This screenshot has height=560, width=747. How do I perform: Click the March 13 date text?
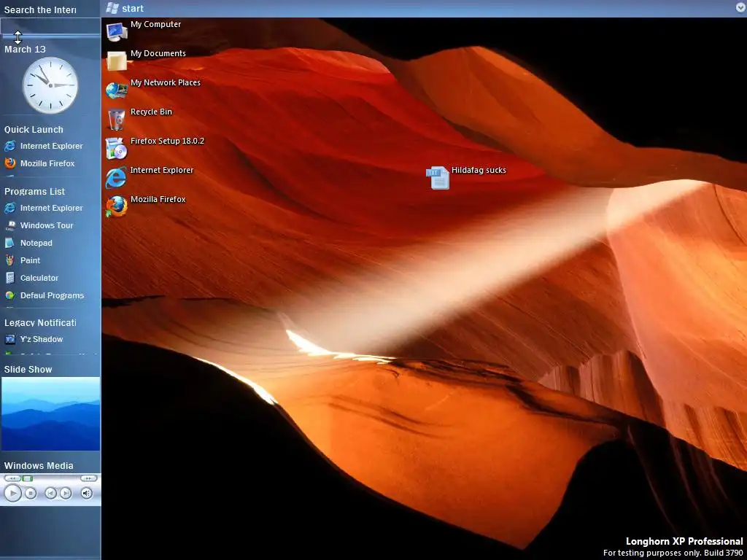[25, 49]
